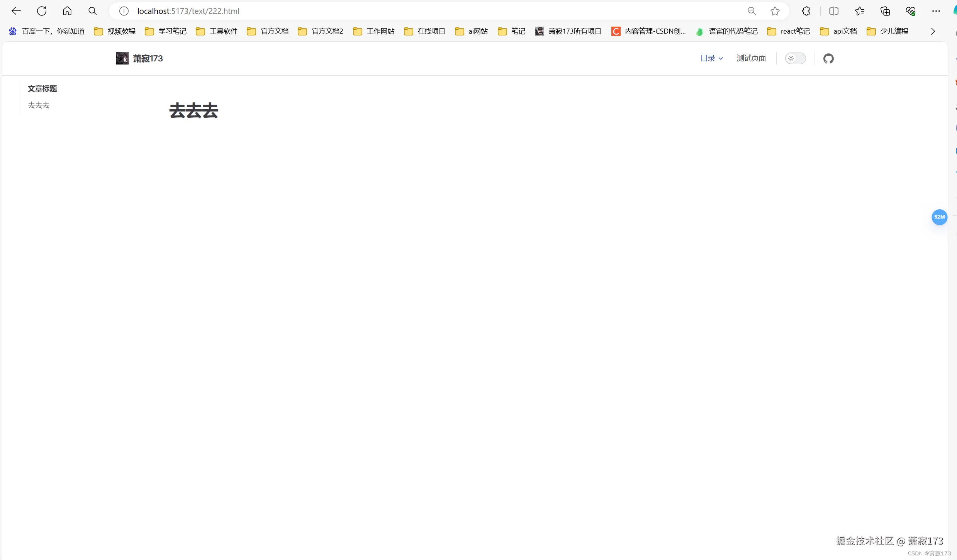Viewport: 957px width, 560px height.
Task: Click the blue 52M badge
Action: (940, 217)
